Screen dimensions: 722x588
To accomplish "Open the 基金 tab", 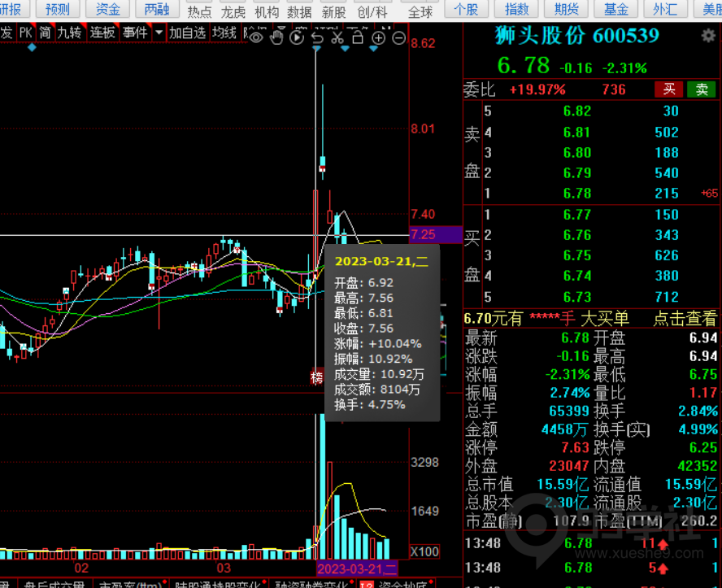I will click(616, 10).
